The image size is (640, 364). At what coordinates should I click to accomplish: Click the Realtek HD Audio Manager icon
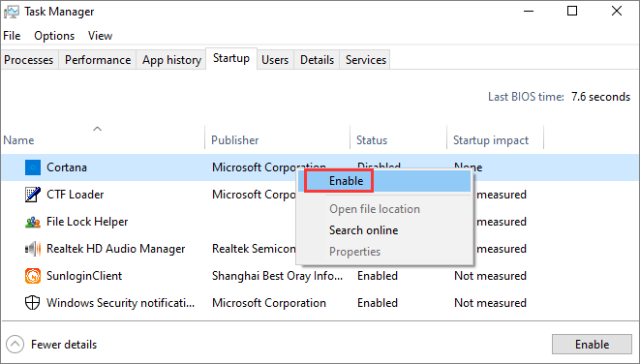[x=33, y=249]
